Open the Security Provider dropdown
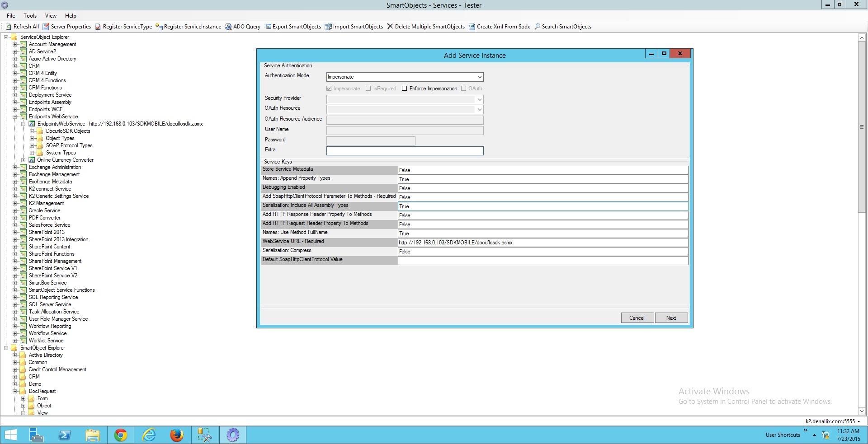Image resolution: width=868 pixels, height=444 pixels. (x=480, y=99)
